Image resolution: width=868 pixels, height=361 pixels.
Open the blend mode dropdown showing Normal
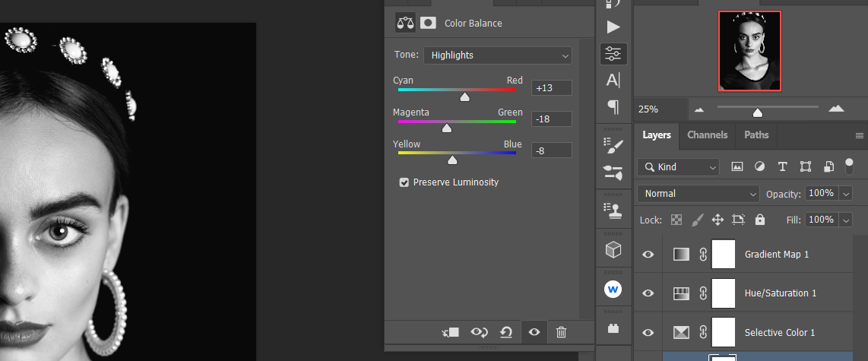pyautogui.click(x=698, y=194)
